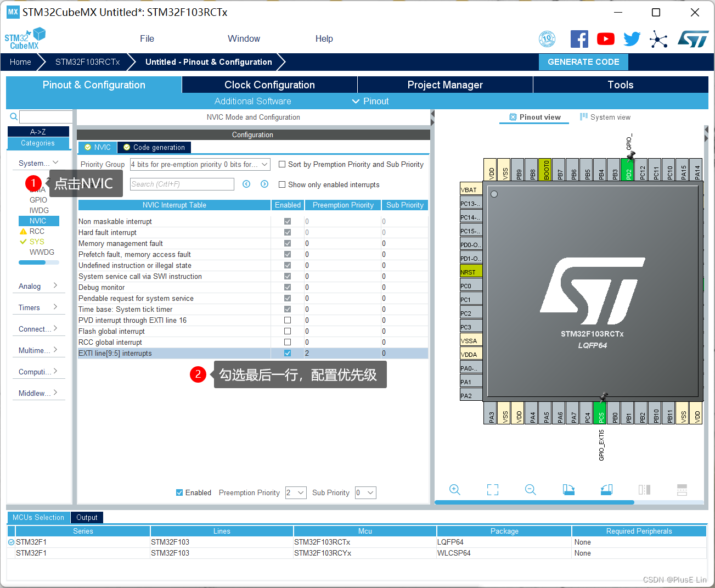Enable Flash global interrupt checkbox
715x588 pixels.
[x=287, y=331]
